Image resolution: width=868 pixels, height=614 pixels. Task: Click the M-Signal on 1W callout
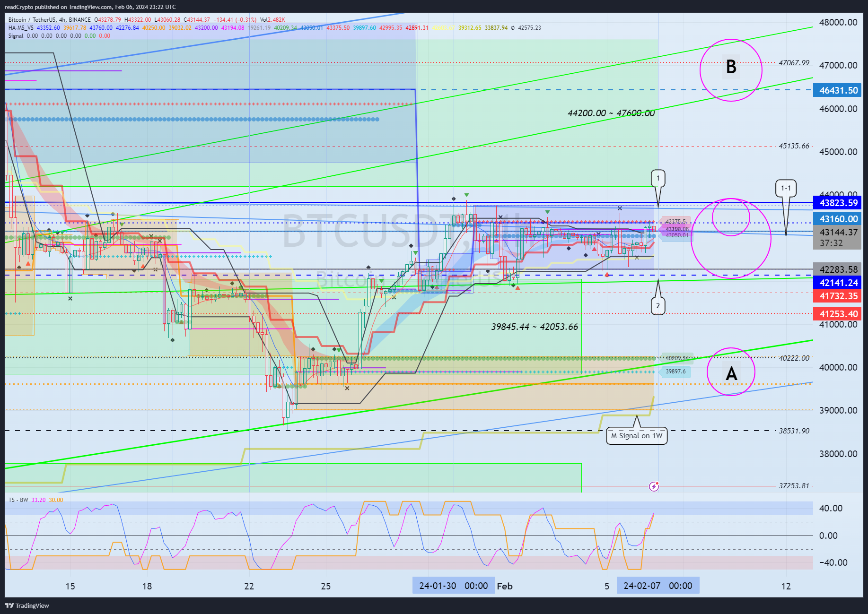[637, 436]
